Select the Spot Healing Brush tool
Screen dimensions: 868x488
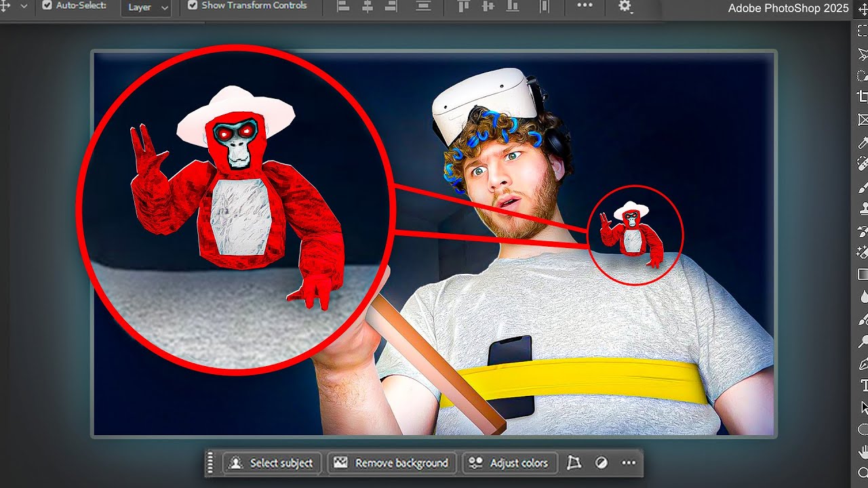coord(863,164)
